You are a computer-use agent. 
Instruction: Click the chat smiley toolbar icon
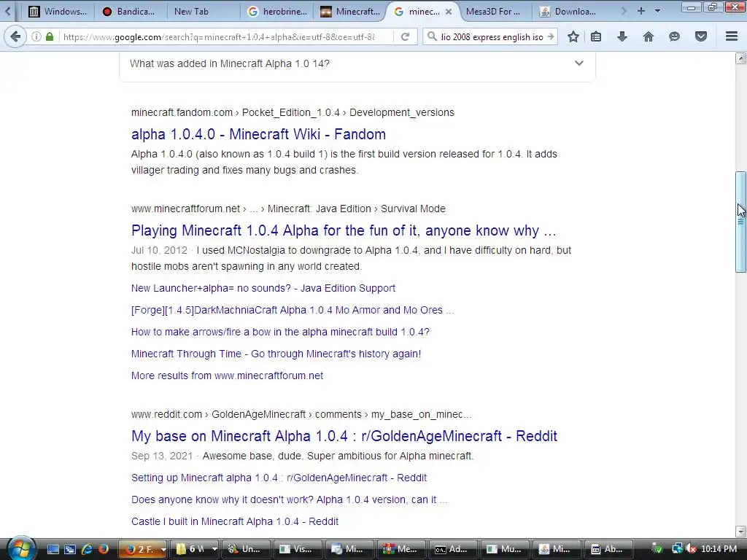pyautogui.click(x=674, y=36)
